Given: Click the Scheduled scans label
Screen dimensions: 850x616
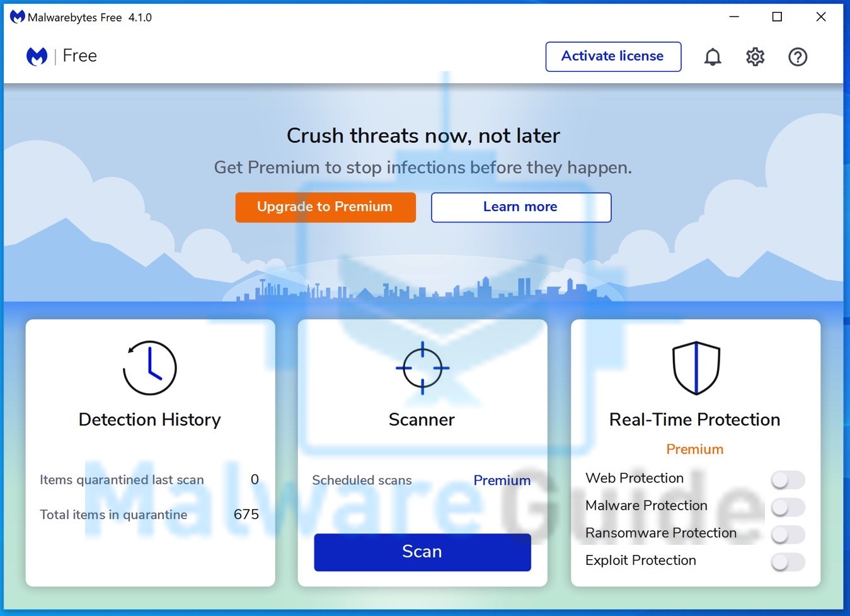Looking at the screenshot, I should click(362, 480).
